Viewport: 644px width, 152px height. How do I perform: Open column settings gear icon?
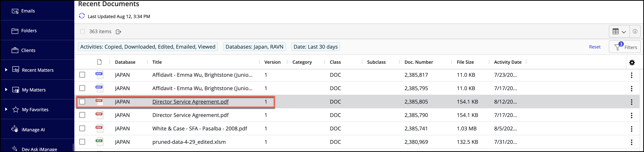pos(632,63)
